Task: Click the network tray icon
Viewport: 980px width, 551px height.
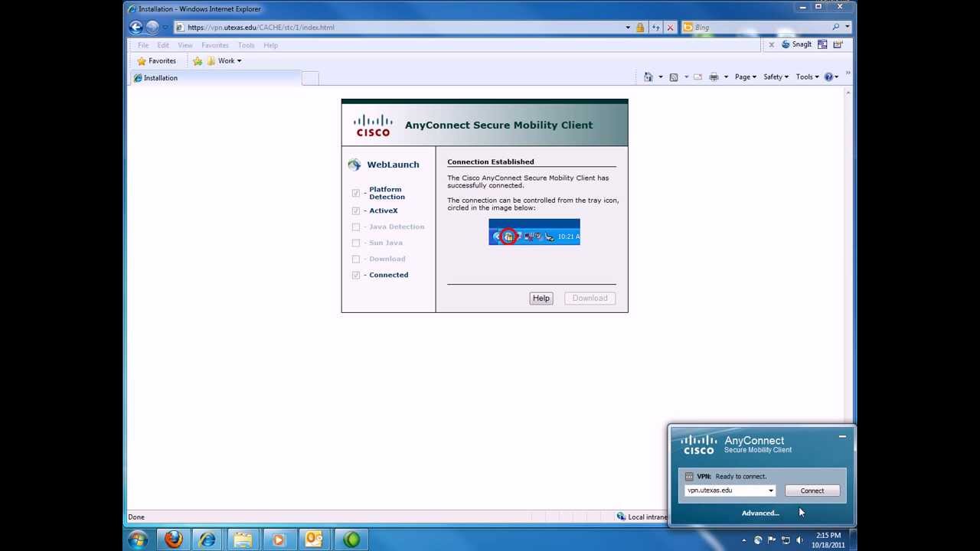Action: tap(786, 540)
